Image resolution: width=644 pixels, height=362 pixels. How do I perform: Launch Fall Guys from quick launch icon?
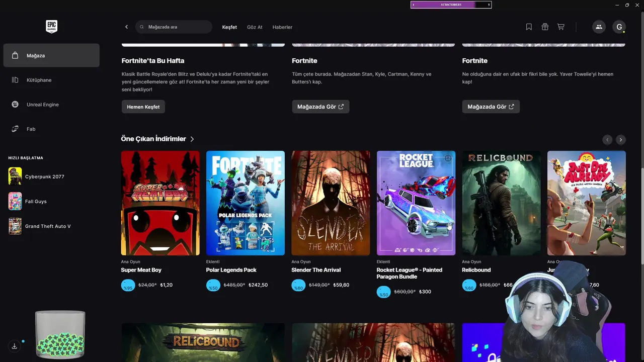[15, 201]
